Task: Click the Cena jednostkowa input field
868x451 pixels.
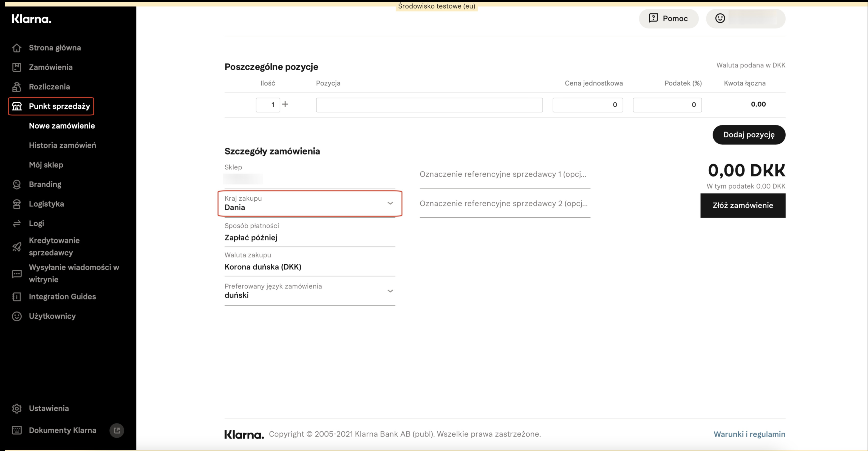Action: [587, 105]
